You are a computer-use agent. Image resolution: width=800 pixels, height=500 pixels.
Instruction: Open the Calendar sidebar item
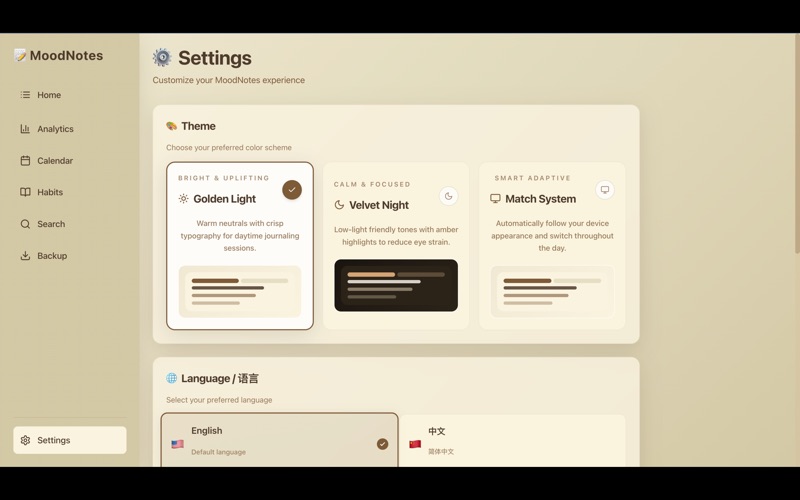pyautogui.click(x=70, y=161)
